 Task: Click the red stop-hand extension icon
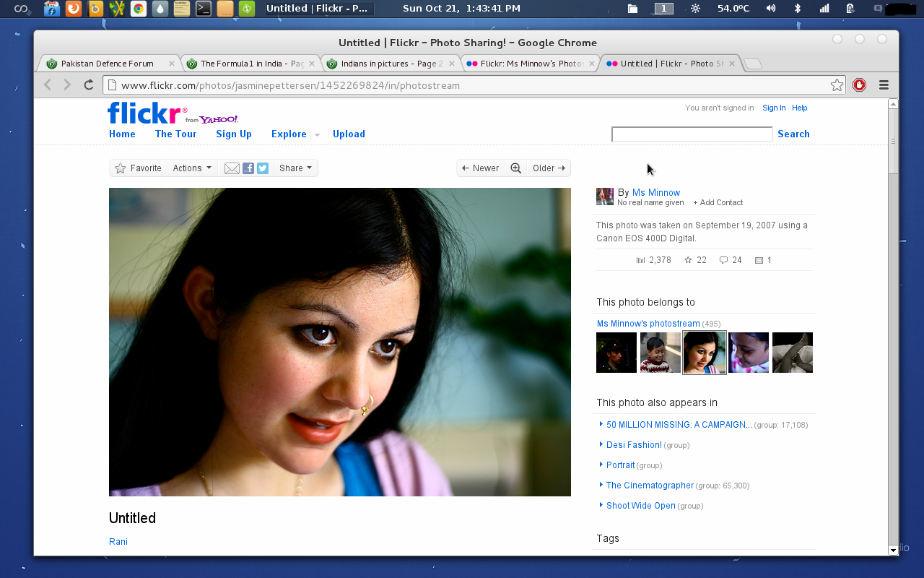(x=859, y=85)
